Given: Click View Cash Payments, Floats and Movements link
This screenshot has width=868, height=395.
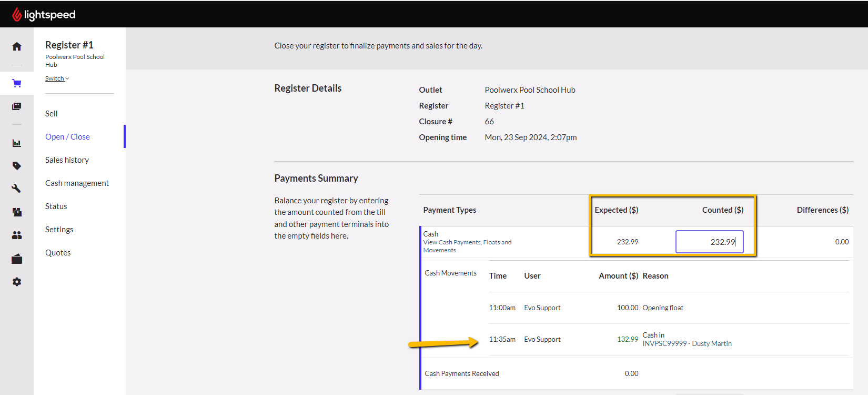Looking at the screenshot, I should (x=467, y=246).
